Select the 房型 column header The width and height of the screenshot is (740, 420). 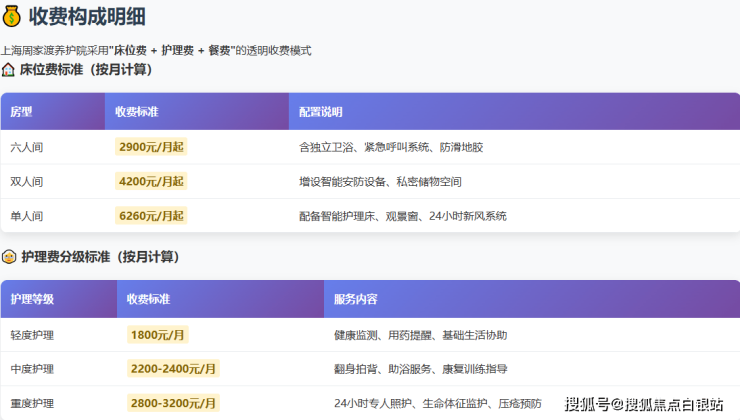pos(21,112)
